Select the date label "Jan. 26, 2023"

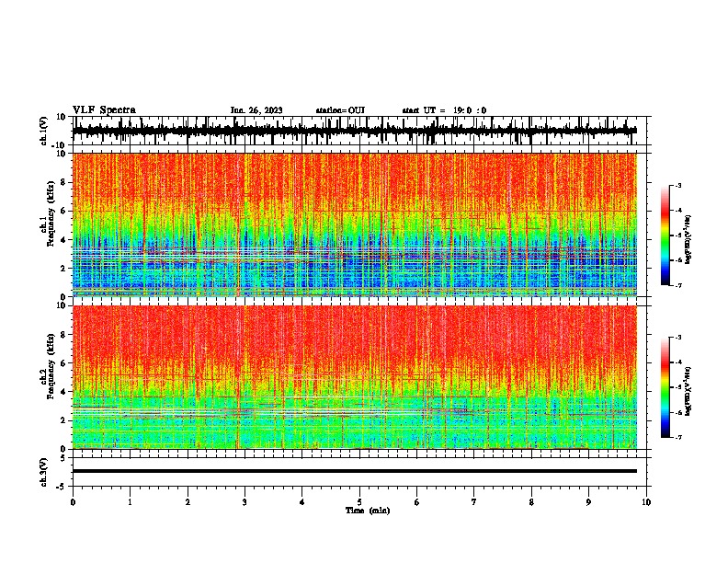pos(256,110)
